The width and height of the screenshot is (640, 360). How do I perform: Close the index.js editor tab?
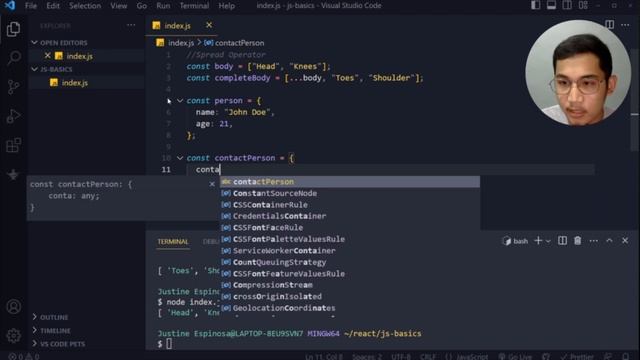[x=209, y=25]
